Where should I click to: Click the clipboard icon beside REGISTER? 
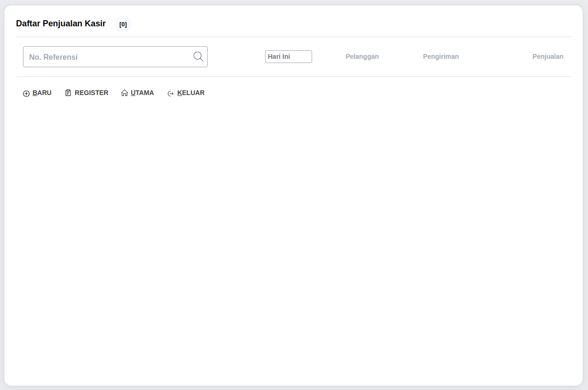coord(68,93)
